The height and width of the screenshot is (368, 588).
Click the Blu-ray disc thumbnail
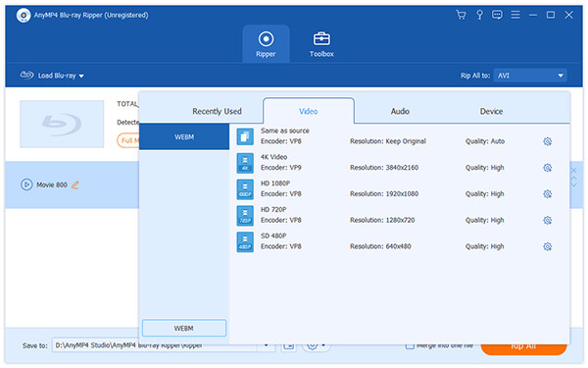pyautogui.click(x=62, y=124)
